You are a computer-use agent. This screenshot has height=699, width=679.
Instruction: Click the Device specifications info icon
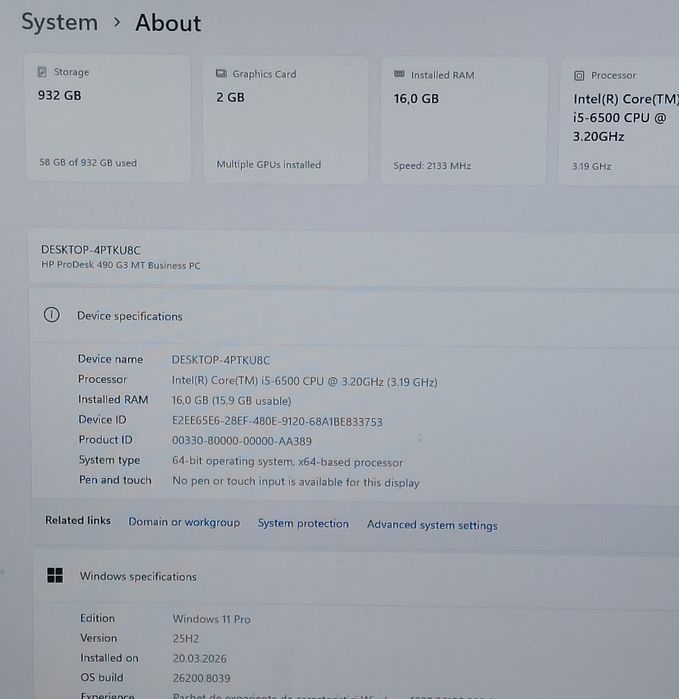(52, 315)
